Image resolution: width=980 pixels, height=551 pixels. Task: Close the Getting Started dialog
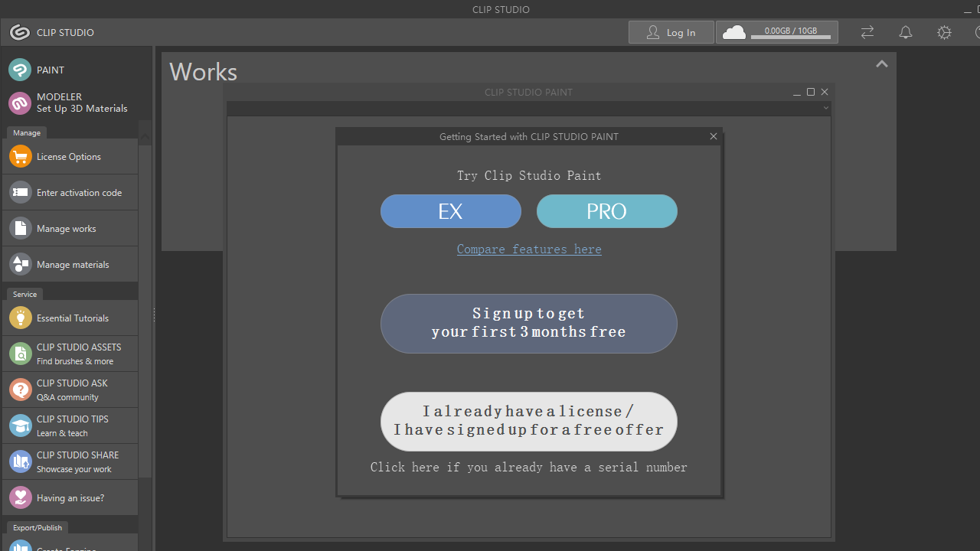pos(714,136)
